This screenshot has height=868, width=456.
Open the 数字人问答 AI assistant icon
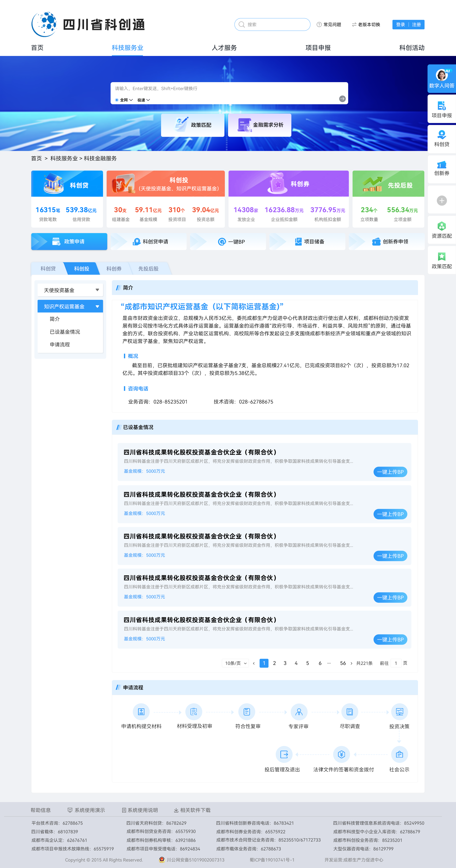tap(441, 75)
